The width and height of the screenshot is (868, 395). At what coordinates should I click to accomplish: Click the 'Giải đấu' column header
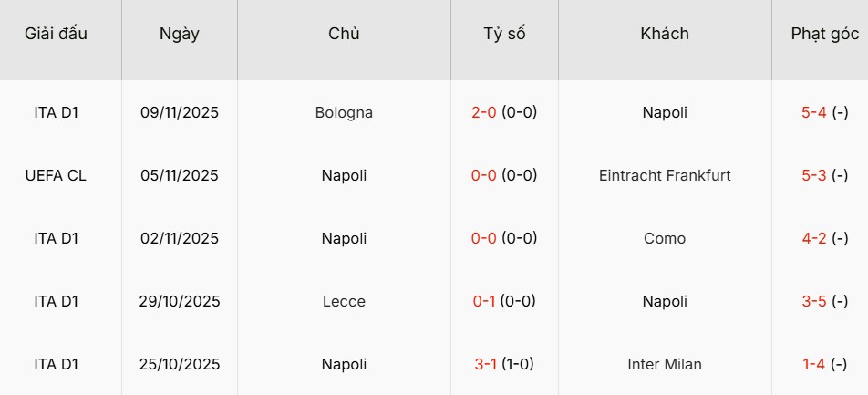point(57,34)
